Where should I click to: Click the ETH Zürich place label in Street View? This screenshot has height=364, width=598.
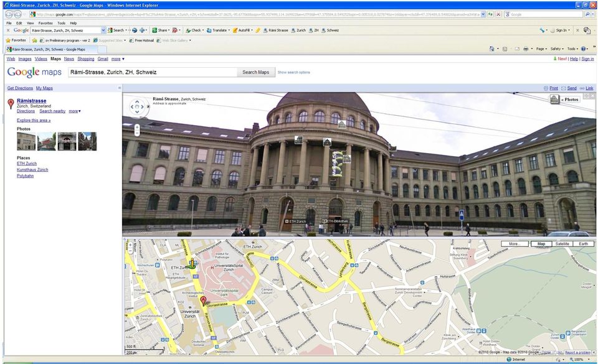pos(296,222)
